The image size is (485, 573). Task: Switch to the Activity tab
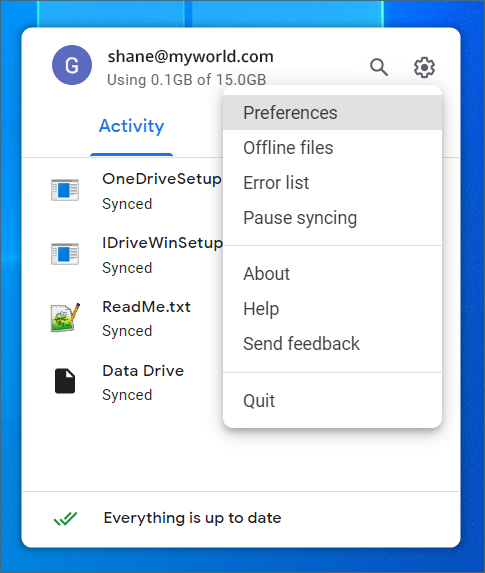(x=132, y=126)
